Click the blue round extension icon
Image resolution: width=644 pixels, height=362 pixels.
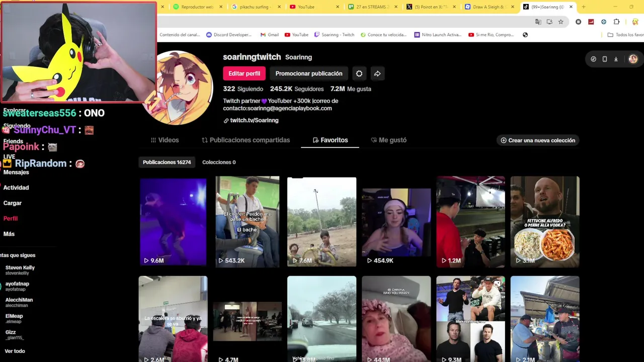(604, 22)
